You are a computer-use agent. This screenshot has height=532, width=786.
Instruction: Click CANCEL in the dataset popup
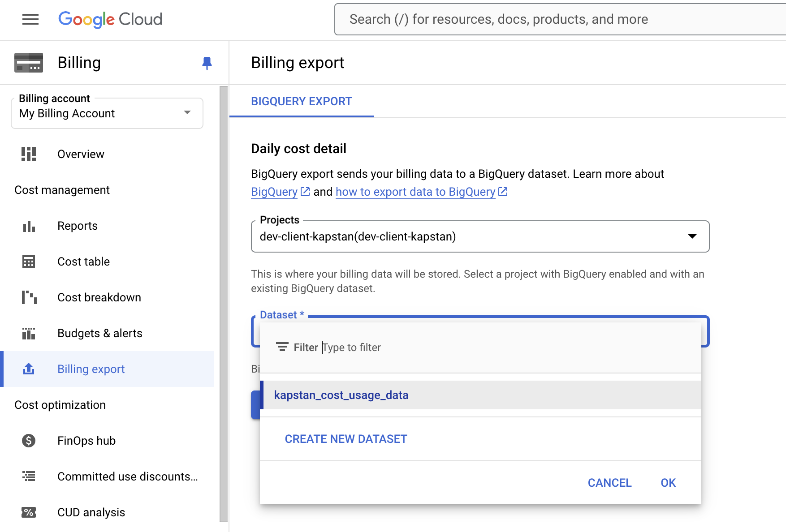tap(609, 483)
